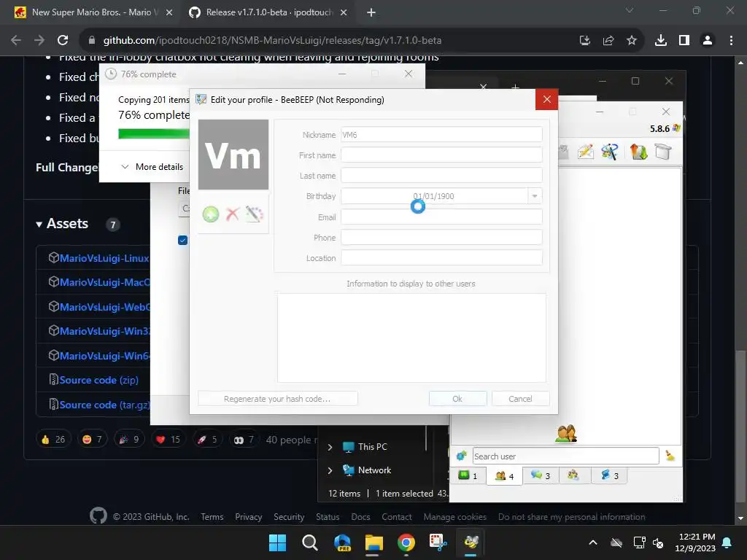Open the groups tab in BeeBEEP
This screenshot has width=747, height=560.
click(573, 475)
